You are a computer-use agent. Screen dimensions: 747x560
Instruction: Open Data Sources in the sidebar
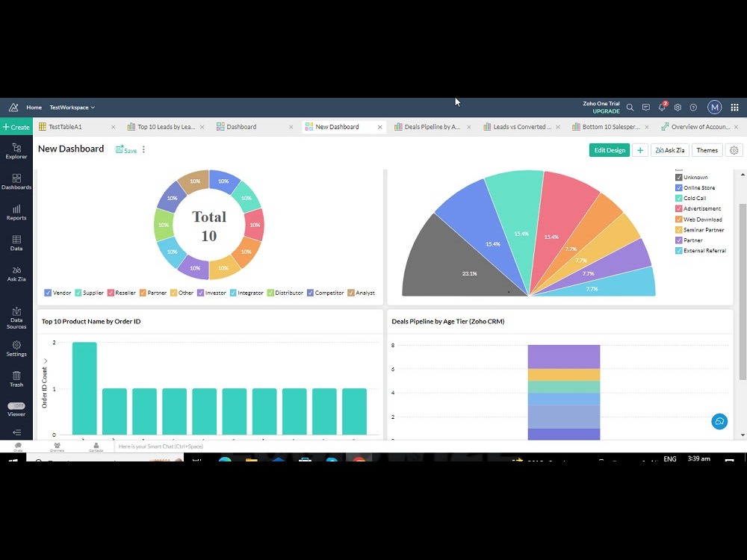tap(16, 317)
